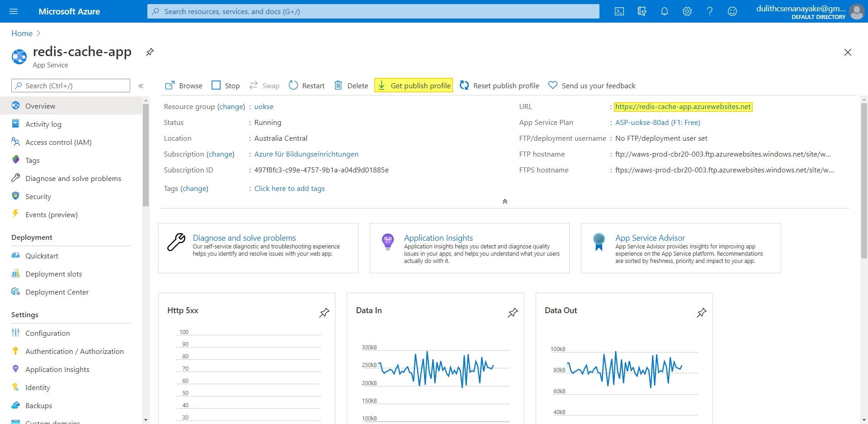Download the Get publish profile

pyautogui.click(x=414, y=86)
